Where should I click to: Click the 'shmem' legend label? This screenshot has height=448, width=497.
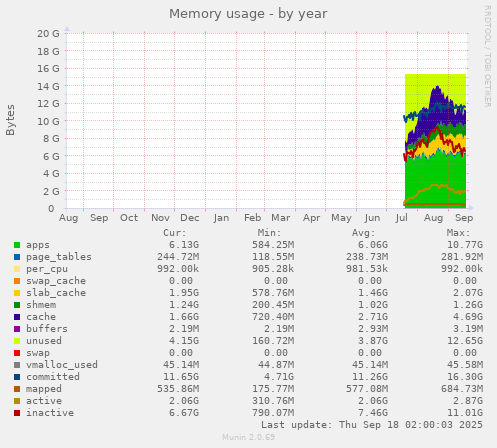tap(41, 305)
